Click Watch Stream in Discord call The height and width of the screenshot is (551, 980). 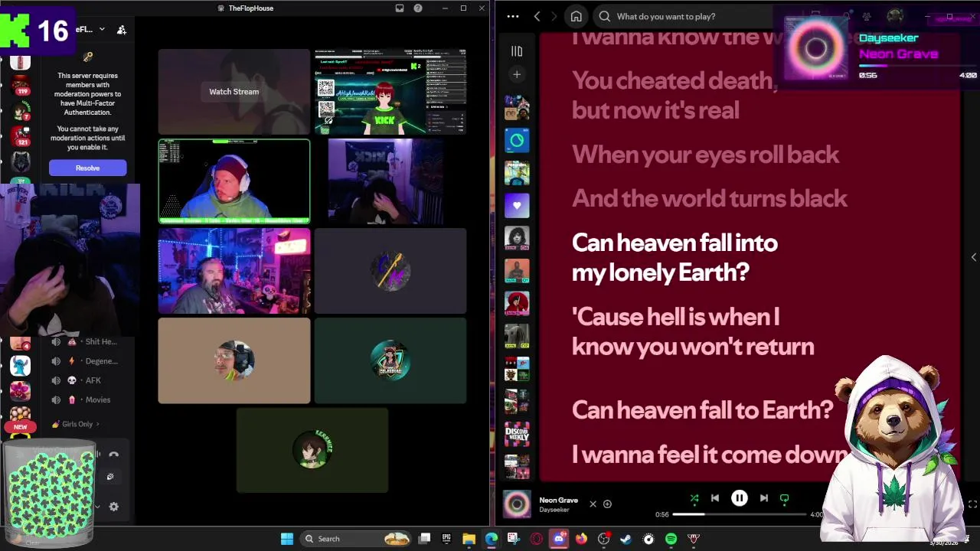234,92
